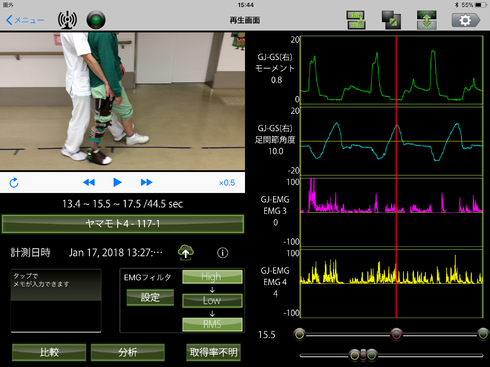This screenshot has width=490, height=367.
Task: Tap the measurement date Jan 17, 2018 text
Action: click(116, 252)
